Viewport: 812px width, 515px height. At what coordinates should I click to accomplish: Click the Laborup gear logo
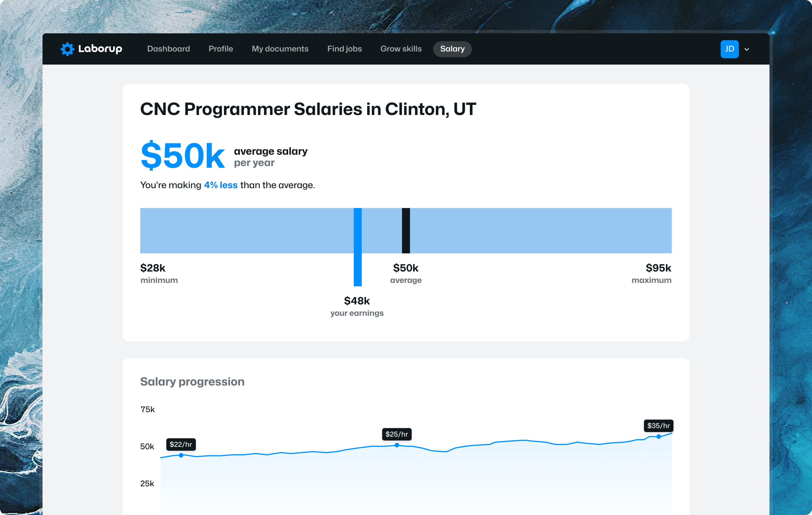click(x=68, y=49)
